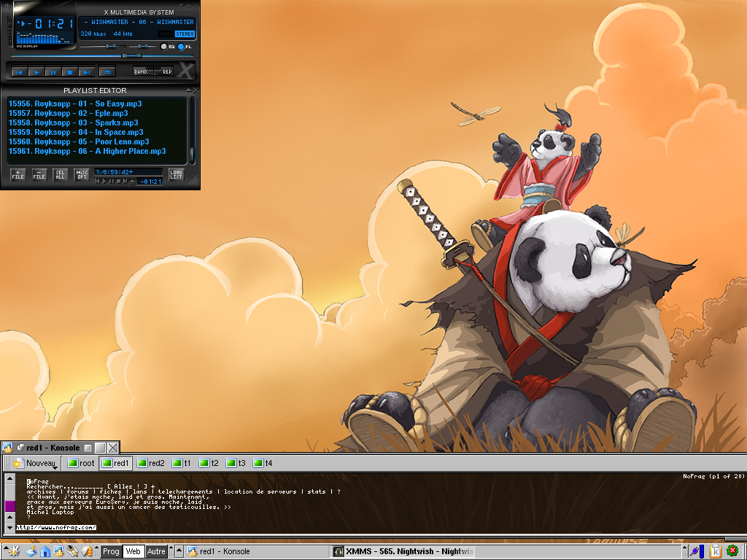
Task: Click the STEREO indicator in XMMS
Action: tap(185, 34)
